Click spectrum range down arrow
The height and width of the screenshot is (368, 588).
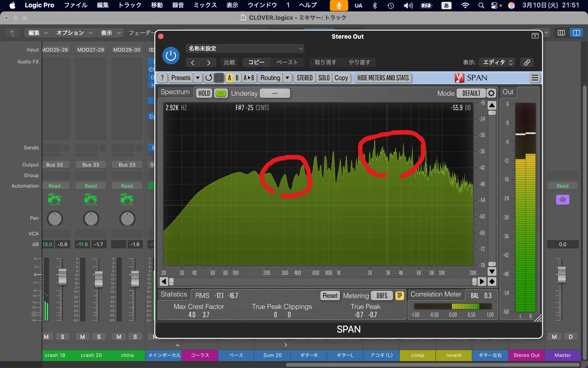[492, 271]
